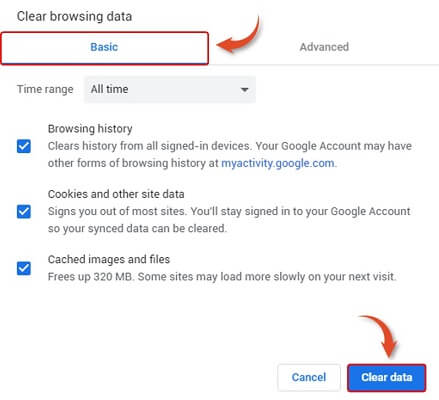The height and width of the screenshot is (400, 439).
Task: Open the Advanced tab
Action: (x=324, y=47)
